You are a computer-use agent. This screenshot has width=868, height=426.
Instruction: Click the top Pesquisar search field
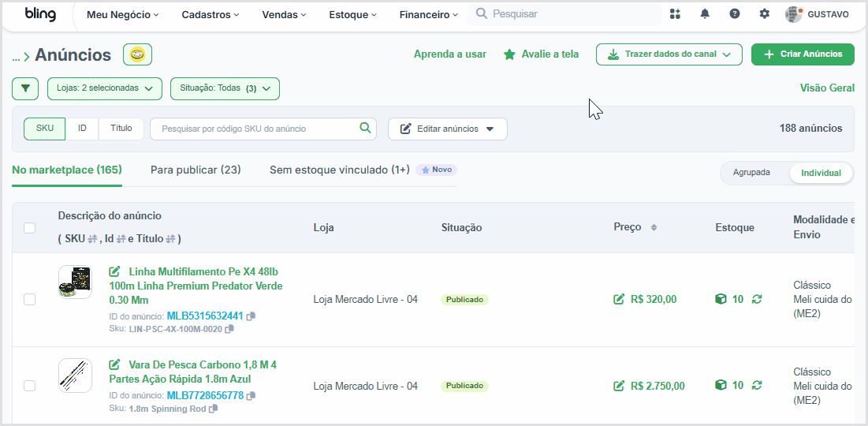pos(564,14)
